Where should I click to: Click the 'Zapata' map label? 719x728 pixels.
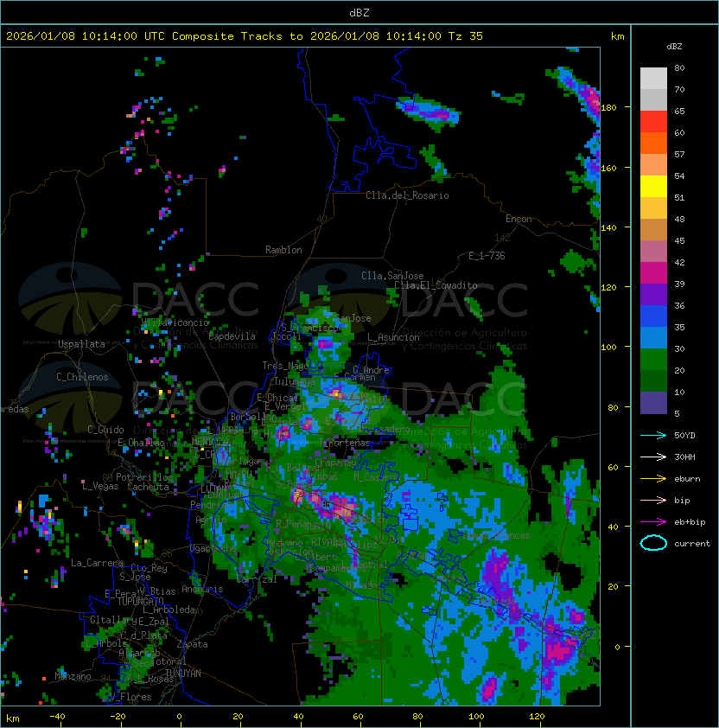192,644
